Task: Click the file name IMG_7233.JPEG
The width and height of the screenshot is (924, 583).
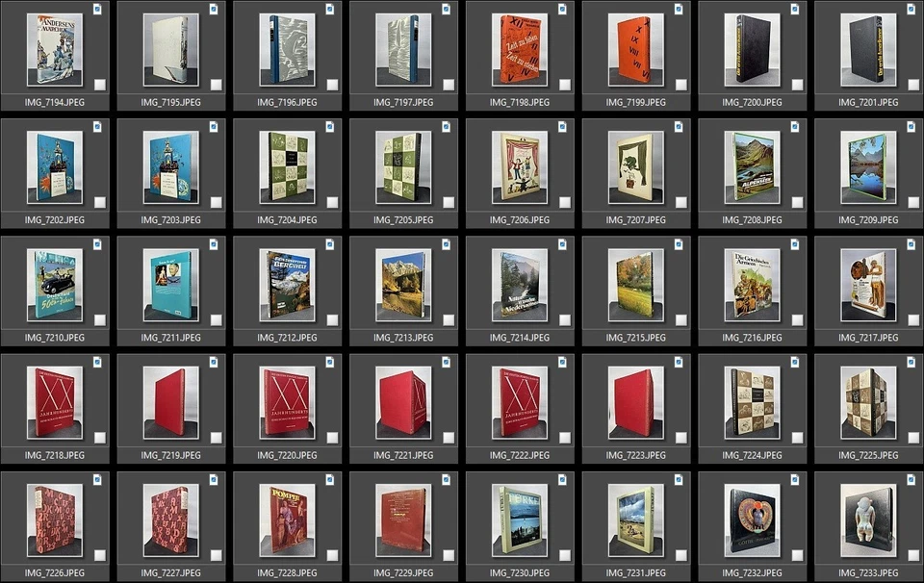Action: 868,573
